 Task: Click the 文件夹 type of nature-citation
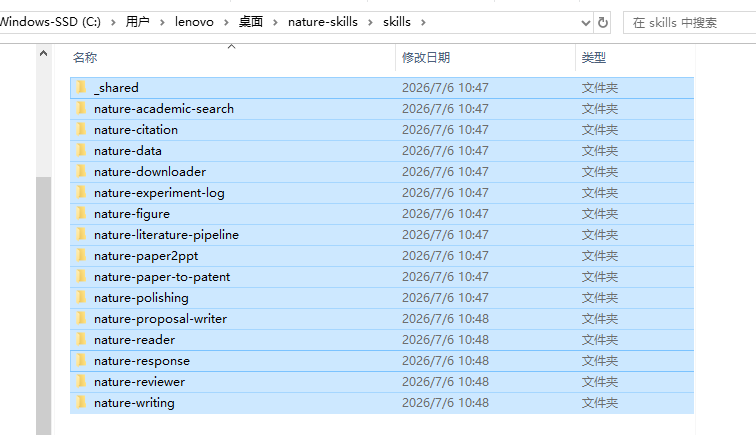point(600,130)
